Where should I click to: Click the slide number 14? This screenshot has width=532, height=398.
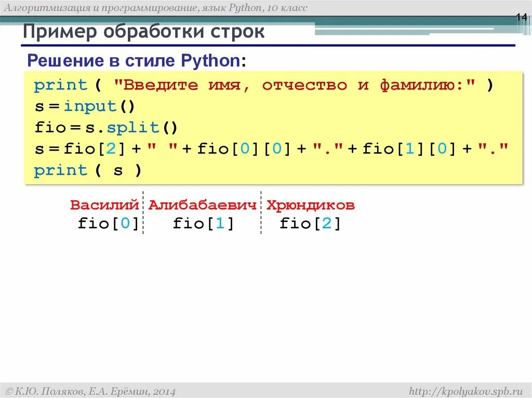(x=522, y=17)
